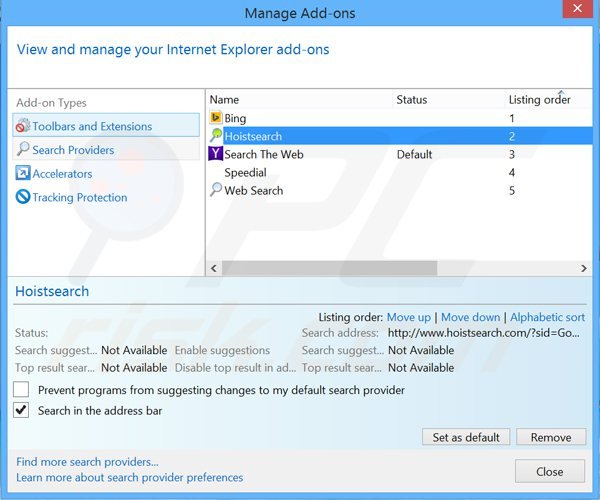Sort providers by Status column header
Viewport: 600px width, 500px height.
pos(411,99)
